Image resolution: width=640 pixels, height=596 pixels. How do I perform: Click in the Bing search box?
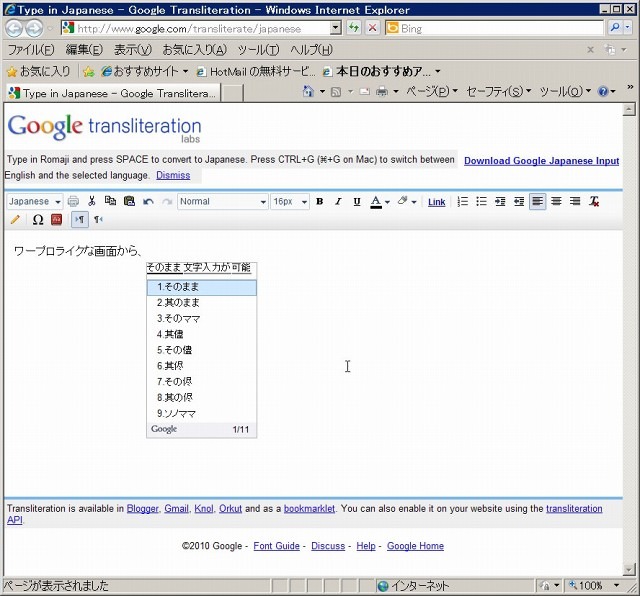494,28
